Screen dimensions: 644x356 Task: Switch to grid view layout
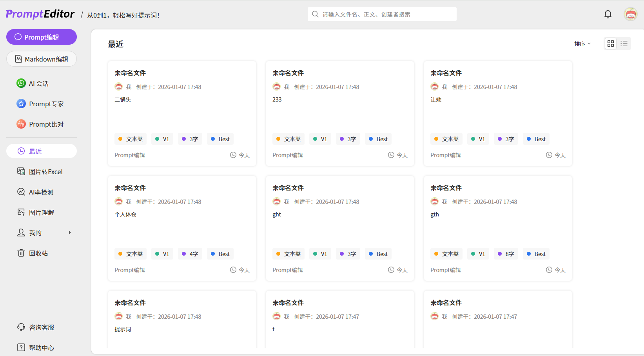coord(610,44)
